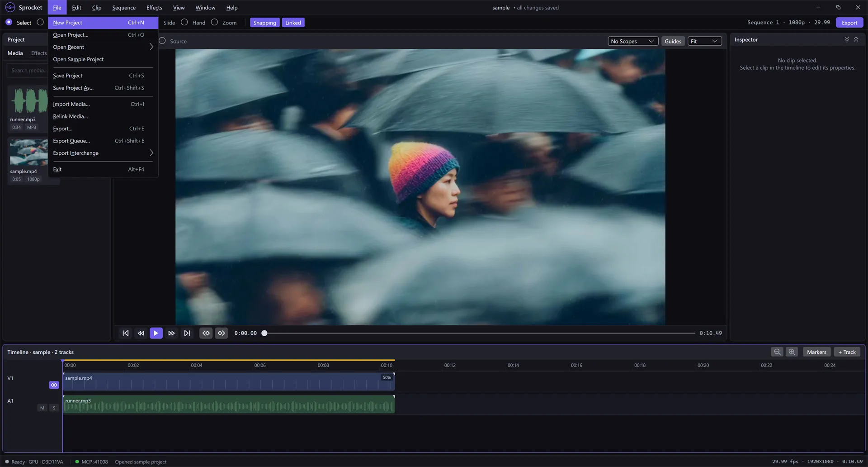Select the Zoom tool radio button
Image resolution: width=868 pixels, height=467 pixels.
click(214, 22)
